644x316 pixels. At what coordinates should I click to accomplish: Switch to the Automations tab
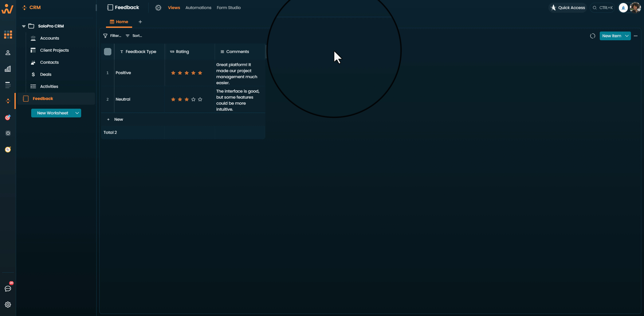(x=198, y=8)
